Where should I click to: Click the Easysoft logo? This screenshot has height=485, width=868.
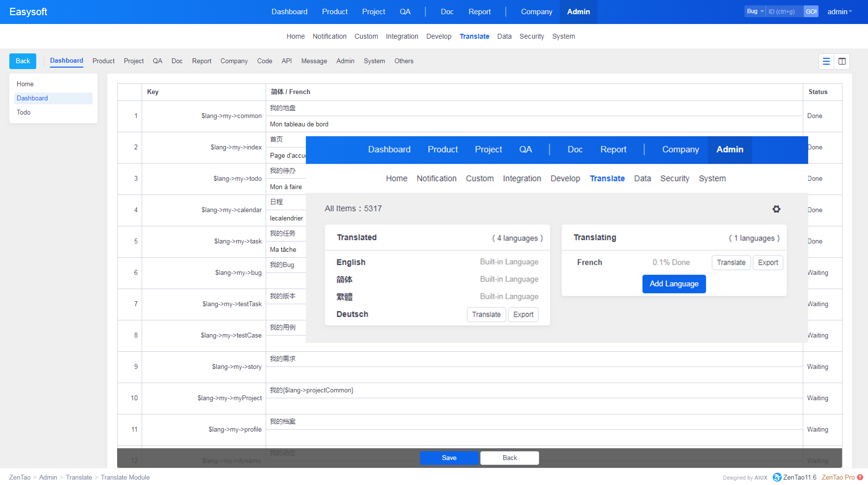(28, 12)
